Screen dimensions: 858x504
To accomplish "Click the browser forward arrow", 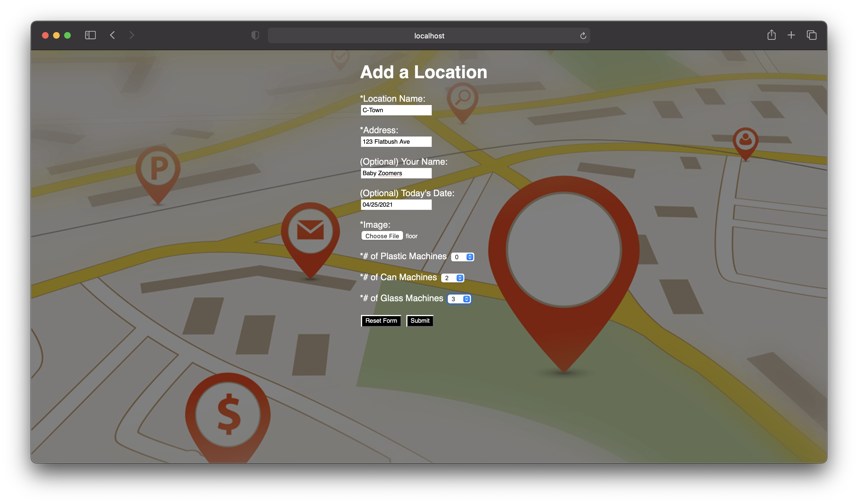I will point(132,35).
